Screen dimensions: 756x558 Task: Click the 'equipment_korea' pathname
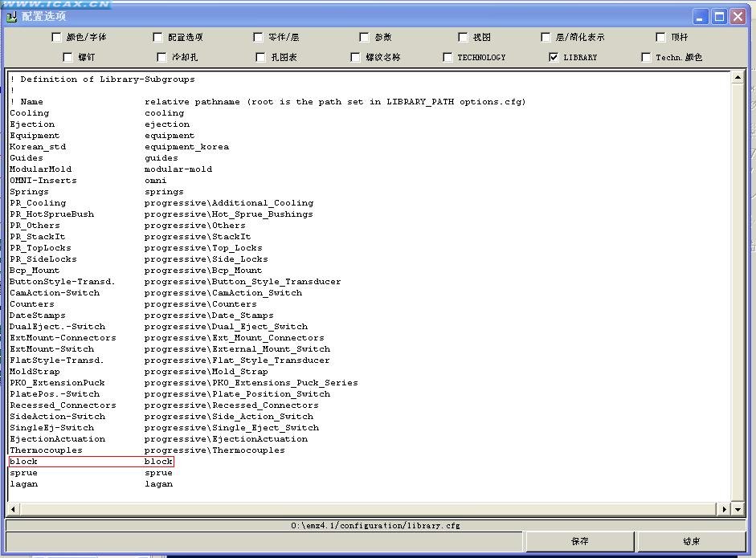tap(187, 147)
